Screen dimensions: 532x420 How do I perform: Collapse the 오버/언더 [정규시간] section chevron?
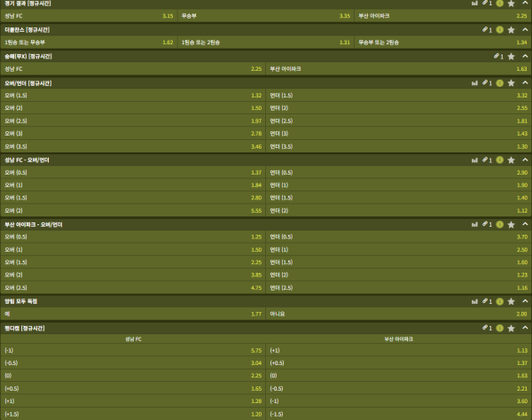click(523, 82)
